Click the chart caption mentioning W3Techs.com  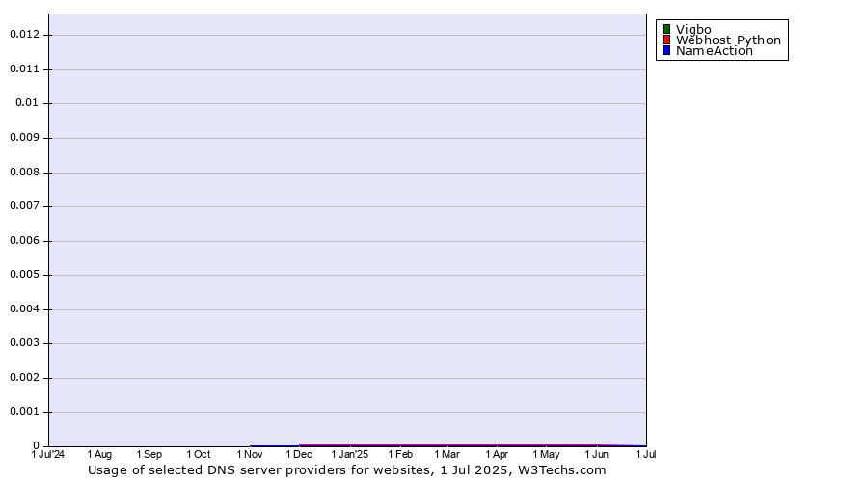tap(347, 470)
